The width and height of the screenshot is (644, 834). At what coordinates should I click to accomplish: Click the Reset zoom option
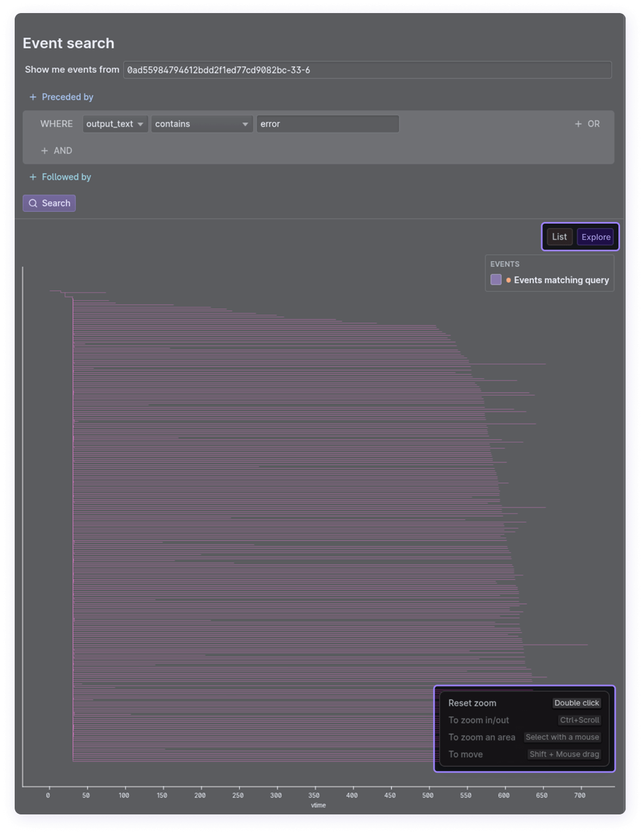pos(472,703)
